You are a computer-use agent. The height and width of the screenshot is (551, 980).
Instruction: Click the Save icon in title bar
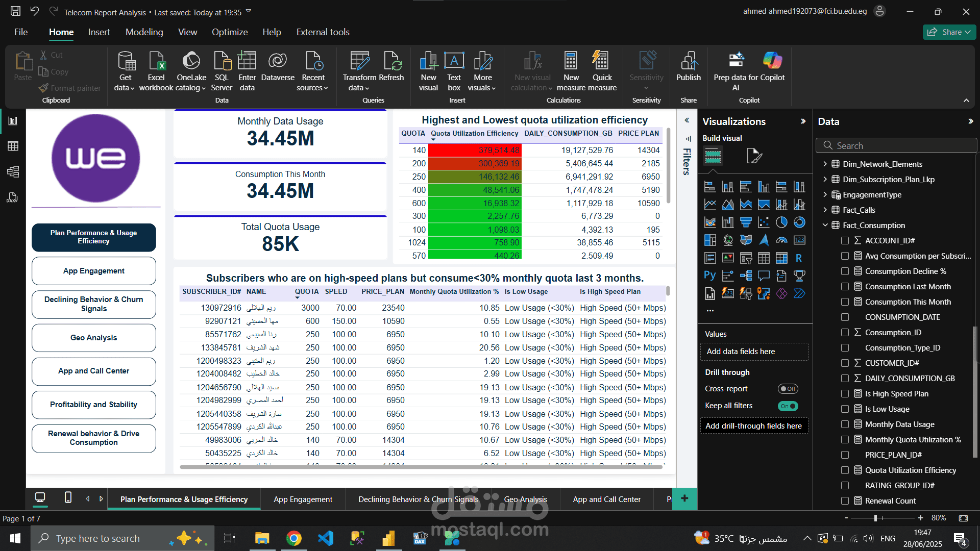(16, 11)
